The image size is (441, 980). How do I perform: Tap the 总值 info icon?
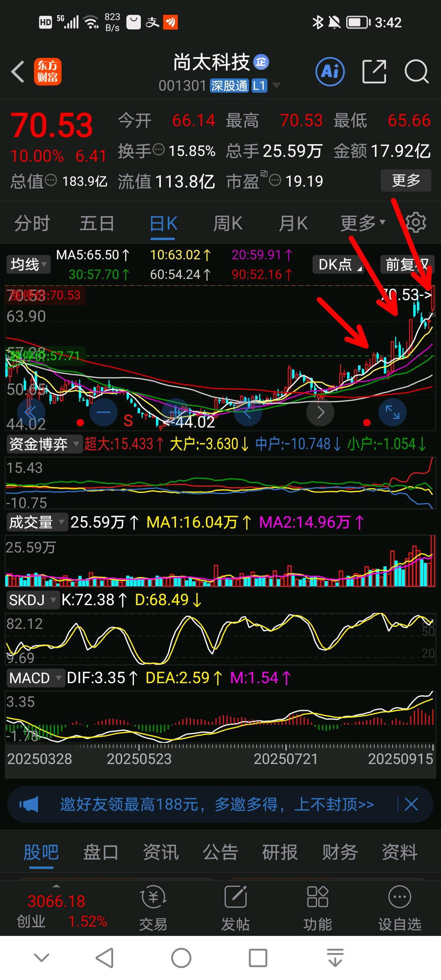[x=51, y=180]
